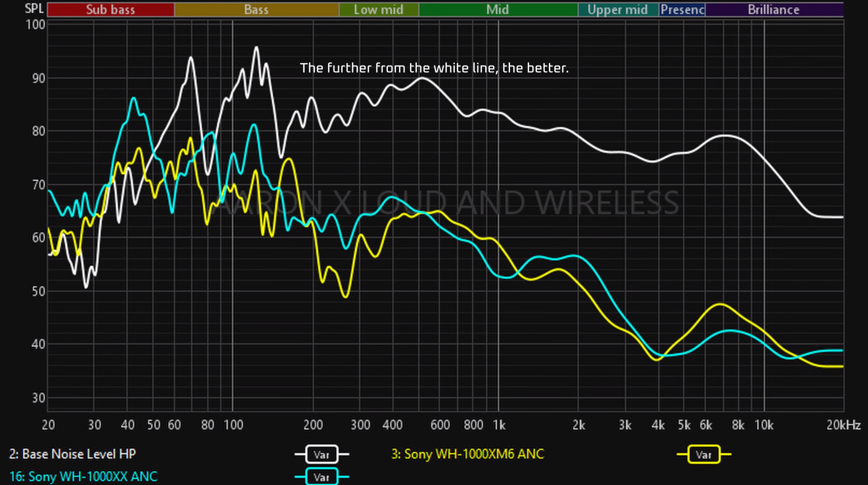Click the 2k tick on the frequency axis
This screenshot has width=868, height=485.
(x=579, y=425)
